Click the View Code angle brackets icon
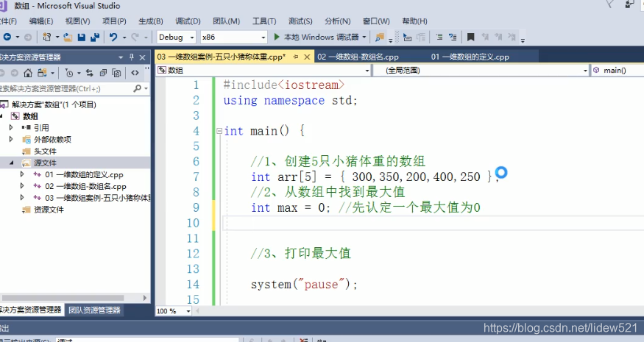 135,73
